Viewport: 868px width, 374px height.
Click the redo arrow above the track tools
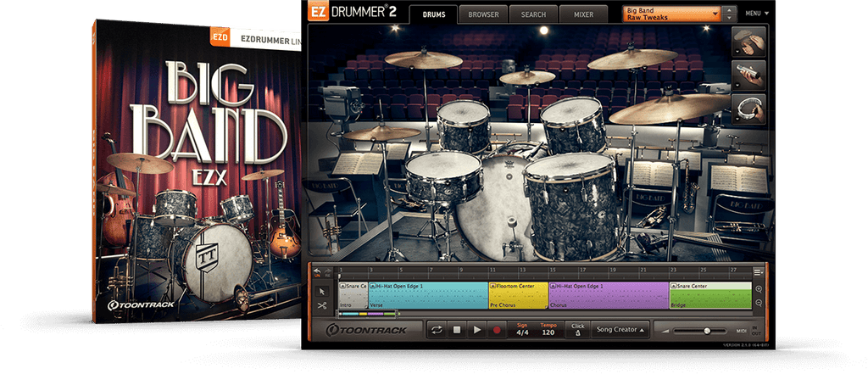pyautogui.click(x=326, y=271)
